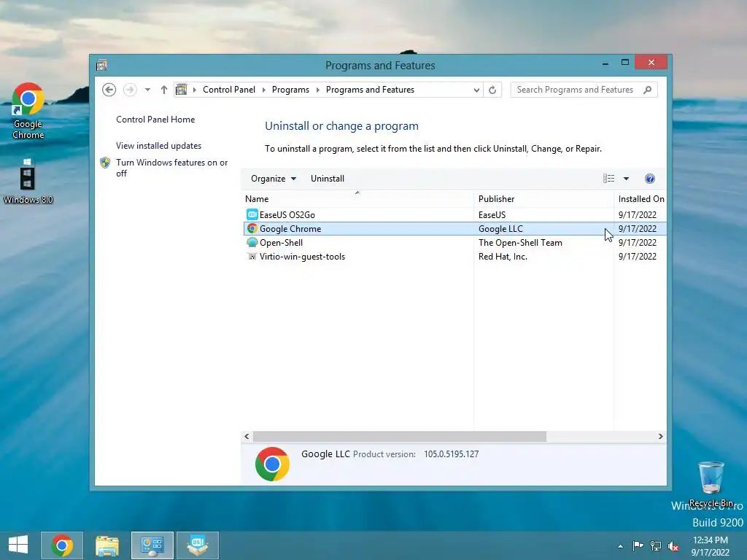Select the EaseUS OS2Go program row
The height and width of the screenshot is (560, 747).
454,215
